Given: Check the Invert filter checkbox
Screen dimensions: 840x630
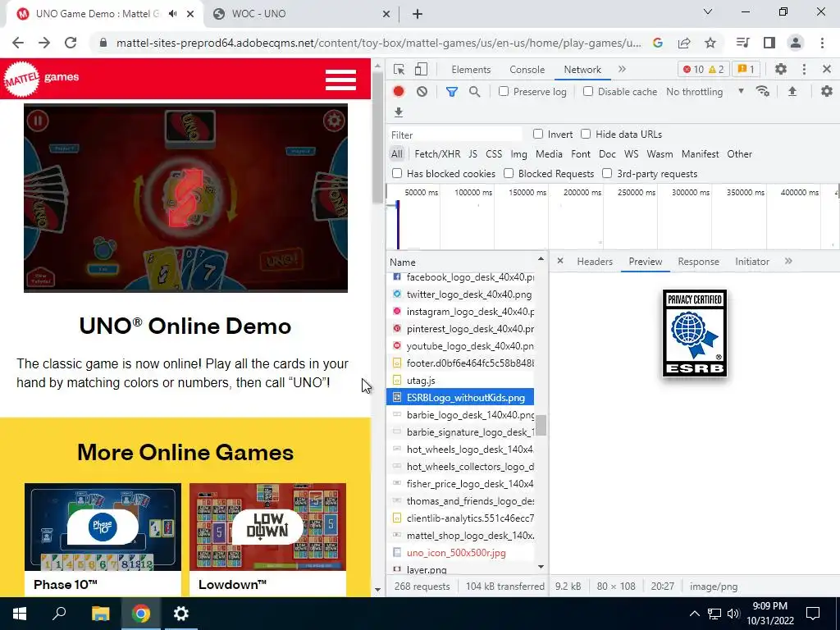Looking at the screenshot, I should (538, 134).
